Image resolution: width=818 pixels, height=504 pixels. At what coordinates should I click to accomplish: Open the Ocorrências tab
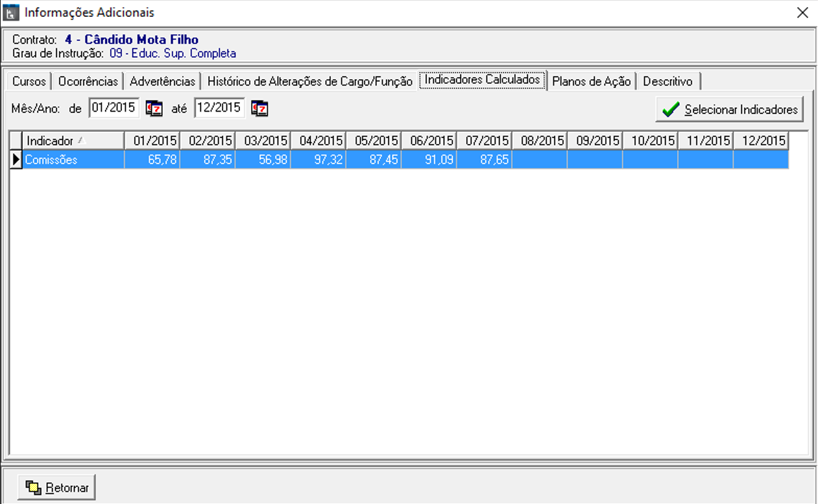coord(88,82)
